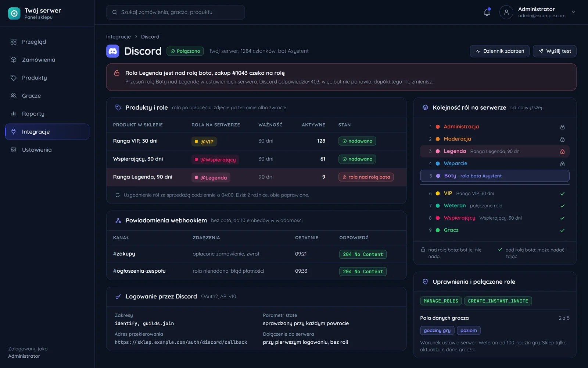The image size is (588, 368).
Task: Select the Boty role row
Action: coord(495,176)
